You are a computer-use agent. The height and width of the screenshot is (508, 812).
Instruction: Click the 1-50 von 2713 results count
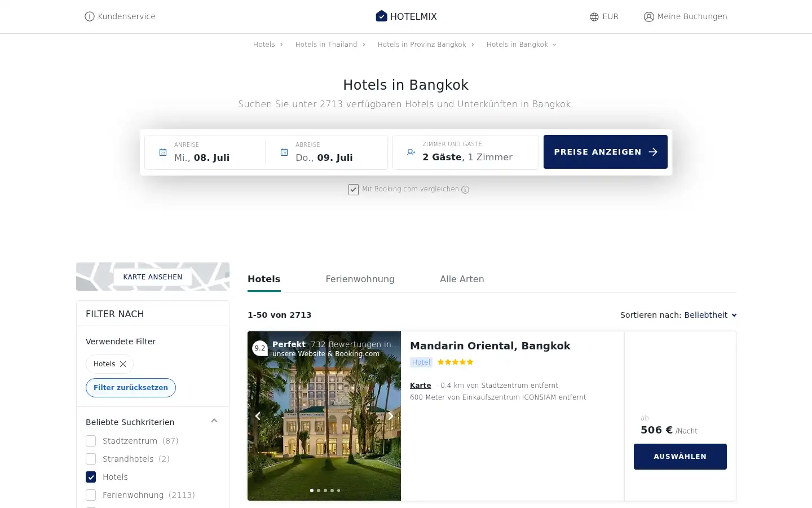click(x=280, y=315)
